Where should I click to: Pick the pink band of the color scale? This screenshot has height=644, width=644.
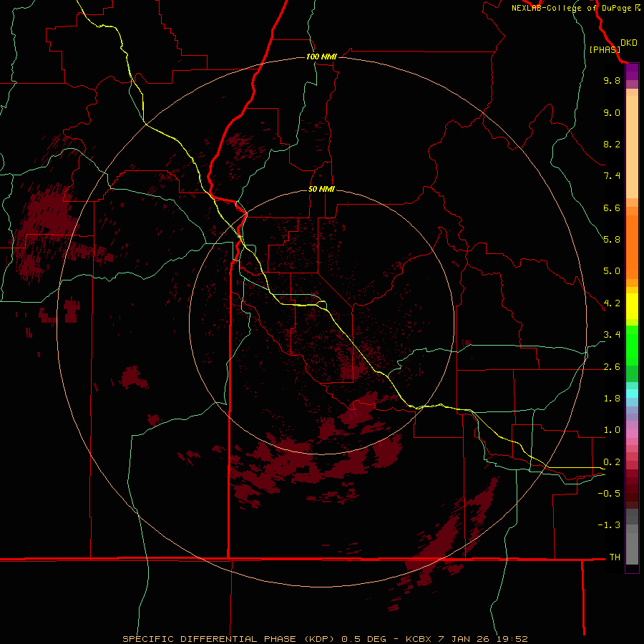pyautogui.click(x=632, y=434)
